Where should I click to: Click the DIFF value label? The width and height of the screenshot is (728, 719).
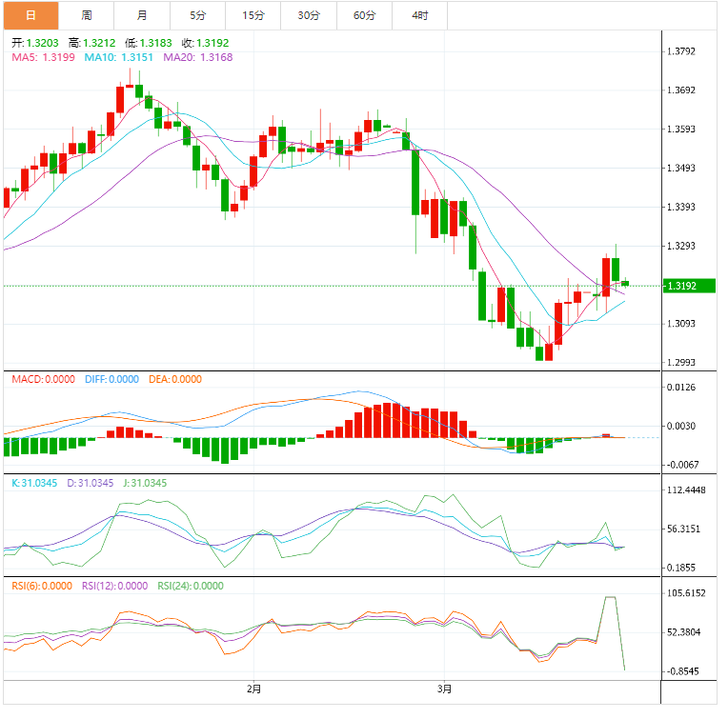pyautogui.click(x=111, y=379)
